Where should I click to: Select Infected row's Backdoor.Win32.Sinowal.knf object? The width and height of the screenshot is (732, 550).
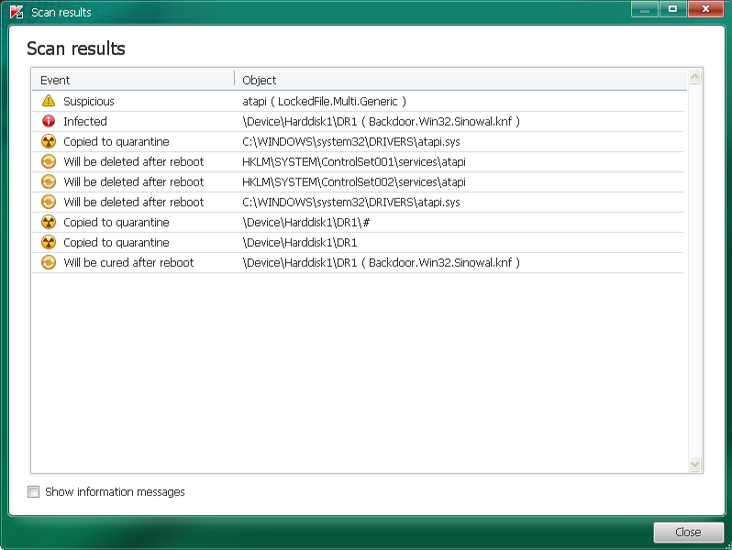tap(381, 121)
